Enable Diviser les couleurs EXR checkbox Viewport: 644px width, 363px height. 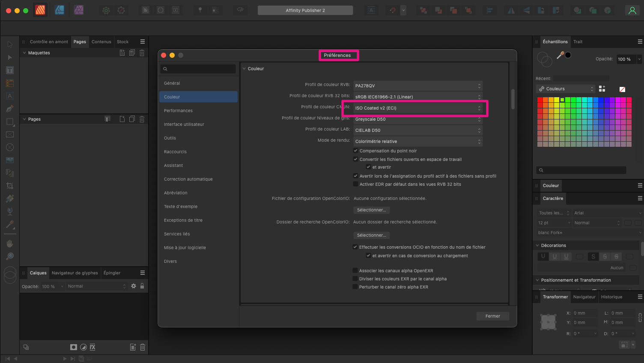coord(355,279)
